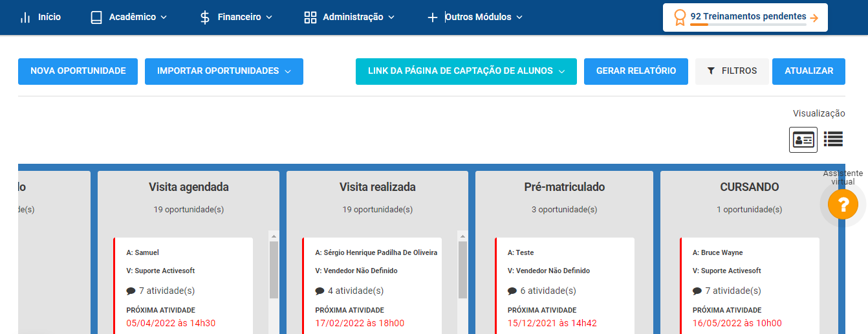
Task: Click the funnel icon in Filtros
Action: (711, 71)
